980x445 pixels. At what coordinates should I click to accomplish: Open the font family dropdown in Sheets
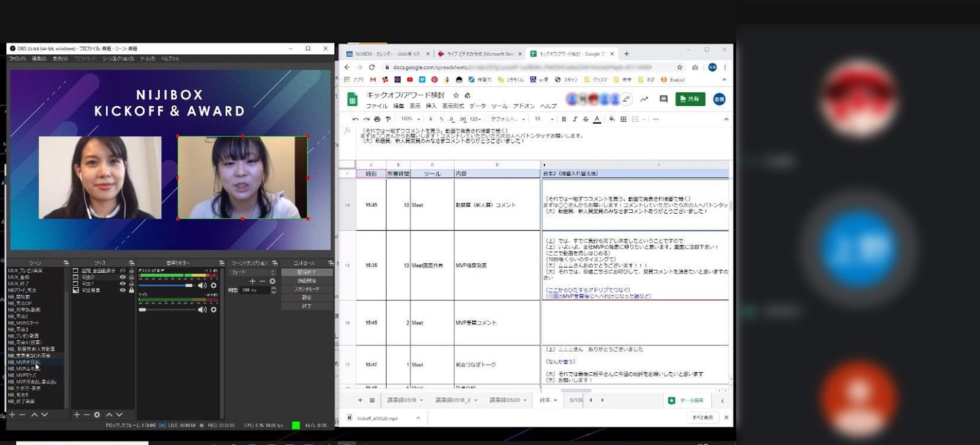pos(508,119)
